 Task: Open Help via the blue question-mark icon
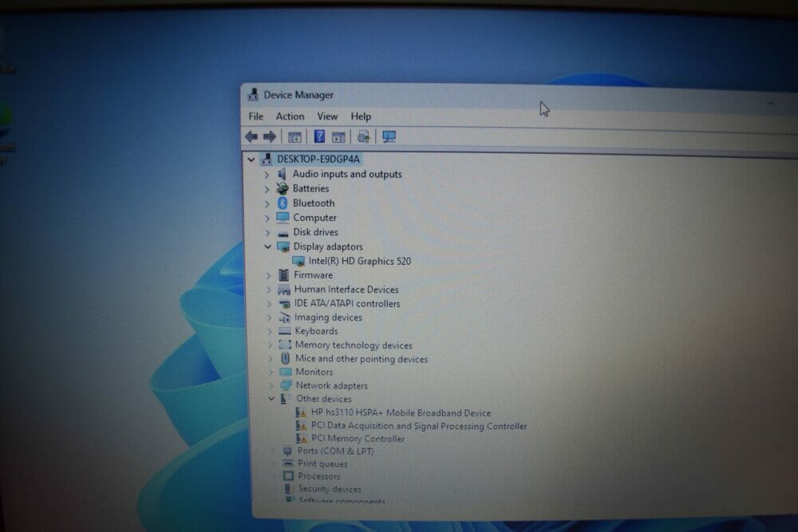319,136
